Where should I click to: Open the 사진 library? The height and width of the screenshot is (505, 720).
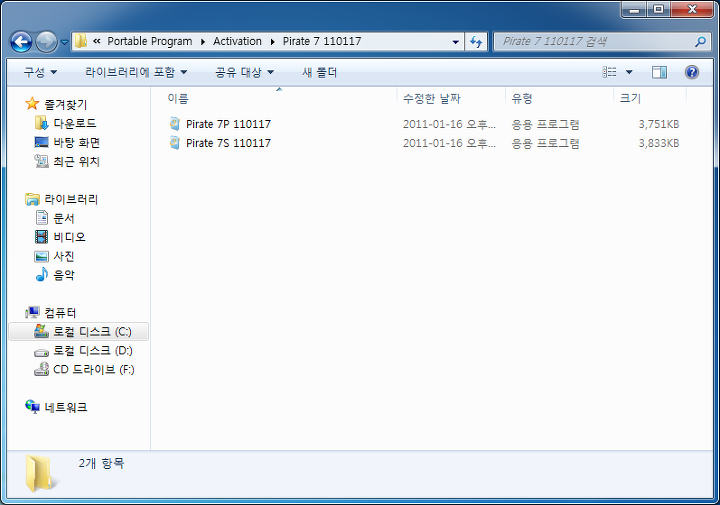tap(64, 256)
